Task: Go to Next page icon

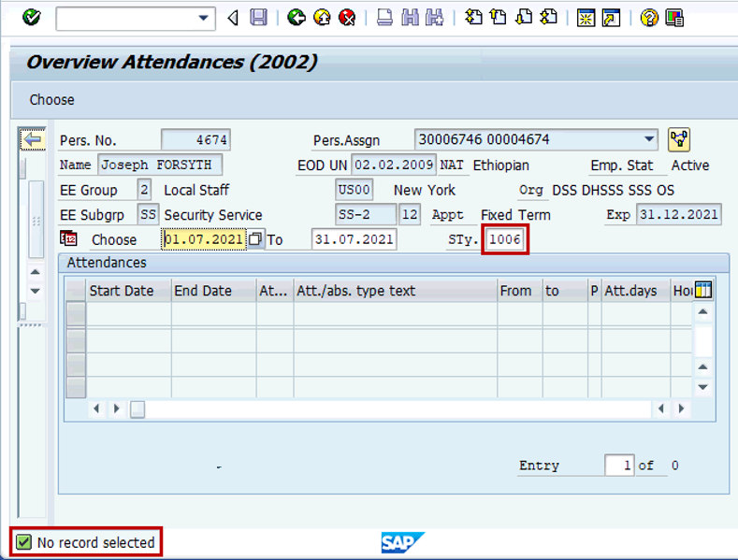Action: pyautogui.click(x=524, y=18)
